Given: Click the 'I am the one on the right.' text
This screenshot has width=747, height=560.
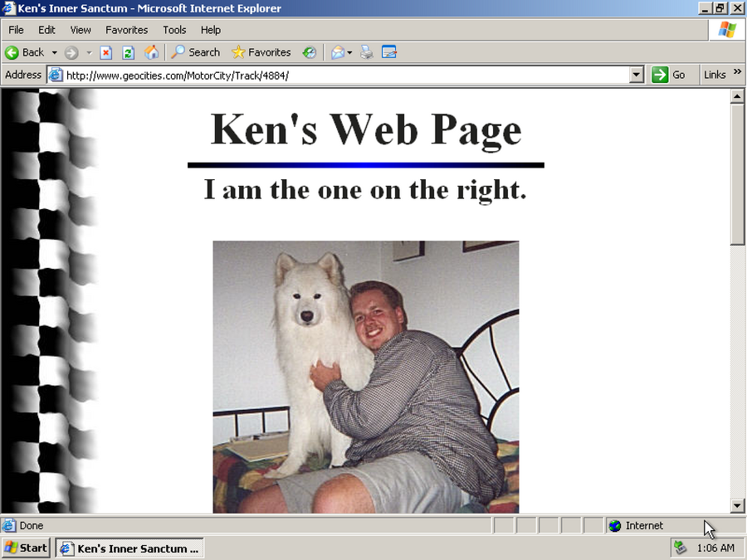Looking at the screenshot, I should [x=365, y=190].
